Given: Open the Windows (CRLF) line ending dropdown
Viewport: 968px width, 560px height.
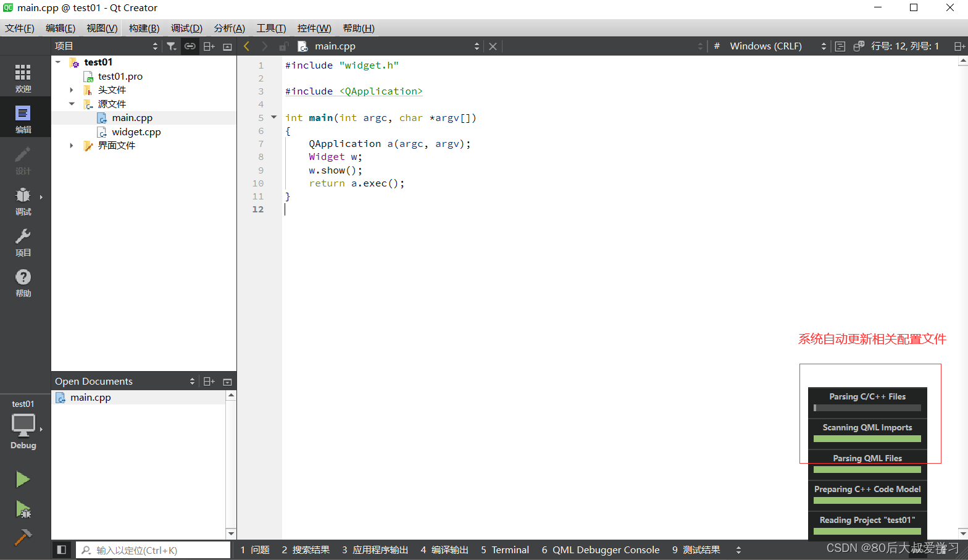Looking at the screenshot, I should click(x=778, y=46).
